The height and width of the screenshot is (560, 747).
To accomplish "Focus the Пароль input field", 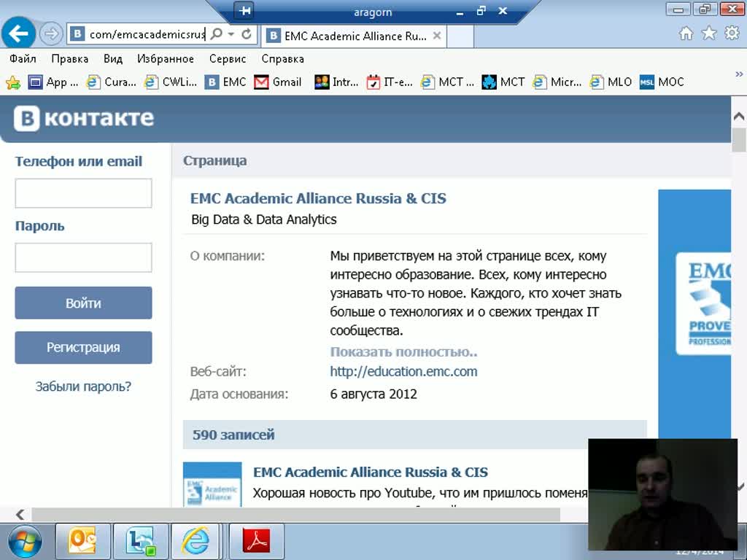I will 83,257.
